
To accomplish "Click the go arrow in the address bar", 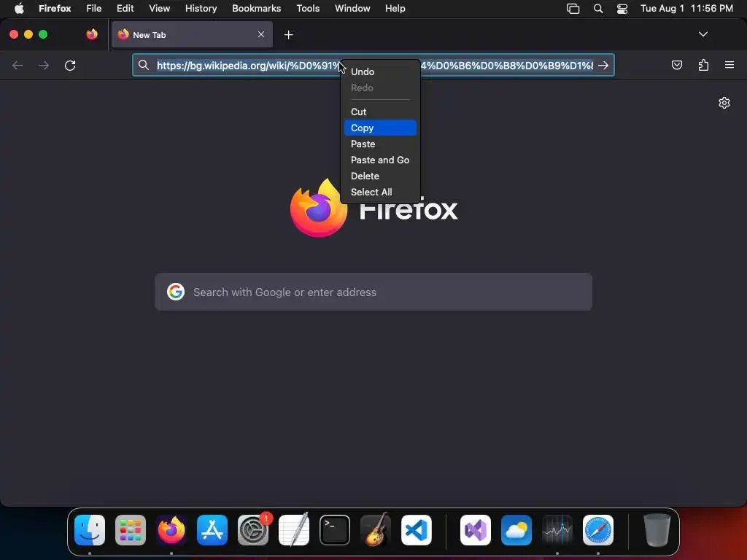I will coord(603,65).
